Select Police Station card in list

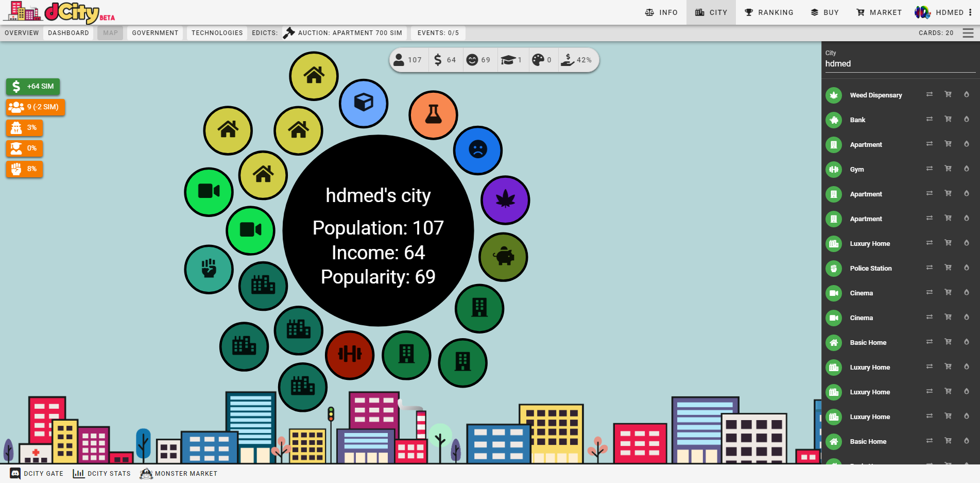tap(871, 269)
